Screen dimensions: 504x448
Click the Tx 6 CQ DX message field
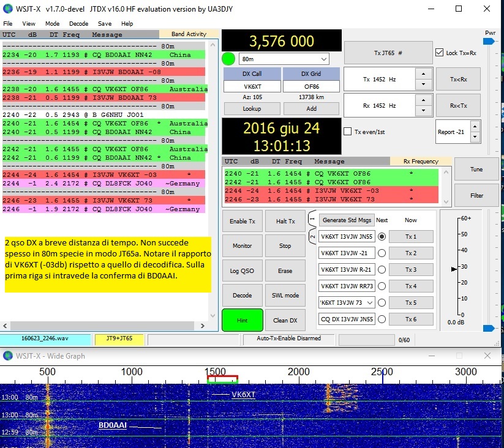tap(347, 319)
